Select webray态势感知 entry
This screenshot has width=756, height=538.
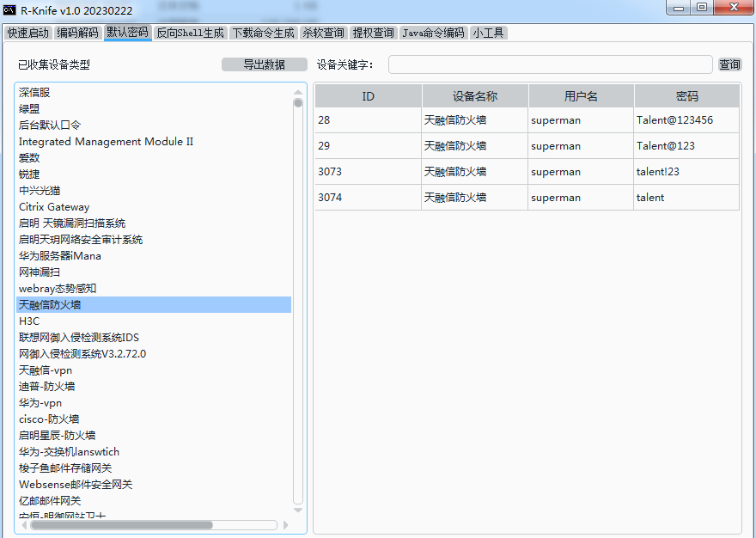point(153,289)
